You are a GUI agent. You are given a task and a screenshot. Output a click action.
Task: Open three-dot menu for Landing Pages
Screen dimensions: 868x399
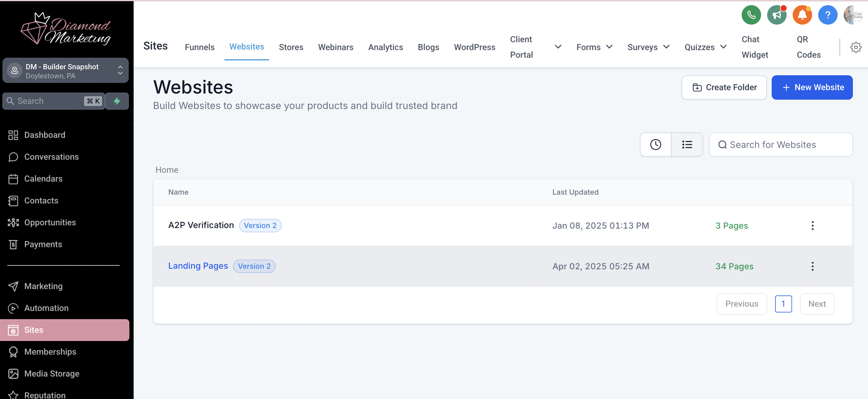coord(812,266)
